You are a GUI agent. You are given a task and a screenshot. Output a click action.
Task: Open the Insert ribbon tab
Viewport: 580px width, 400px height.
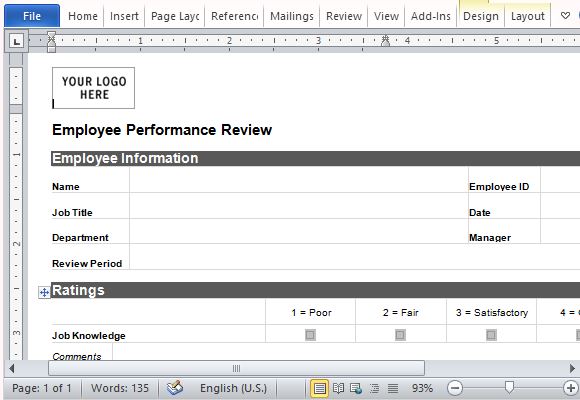pyautogui.click(x=124, y=16)
